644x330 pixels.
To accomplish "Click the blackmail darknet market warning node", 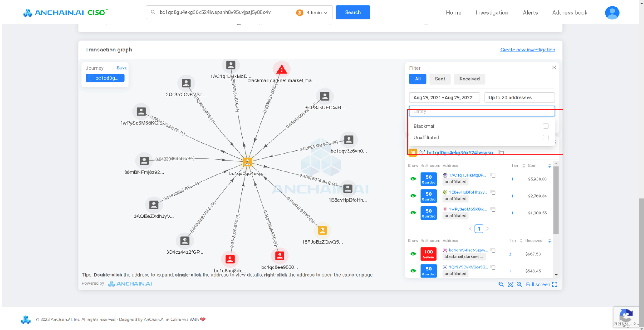I will [x=281, y=70].
